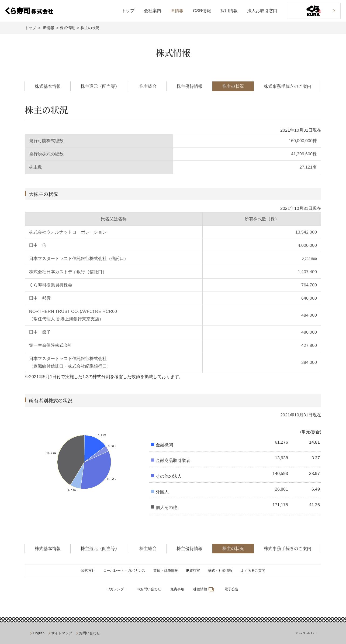Click external window icon next to 株価情報
346x644 pixels.
211,589
